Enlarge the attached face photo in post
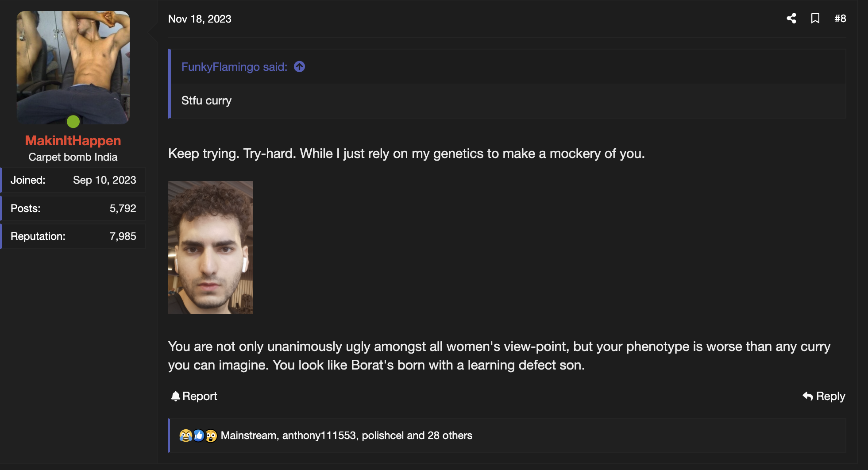Screen dimensions: 868x470 click(x=210, y=247)
